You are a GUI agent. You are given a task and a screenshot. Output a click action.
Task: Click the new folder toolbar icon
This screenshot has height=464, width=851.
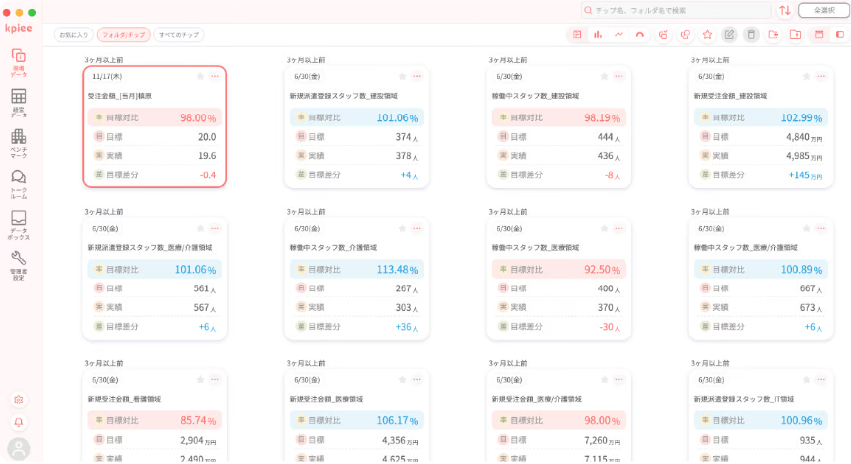tap(796, 35)
